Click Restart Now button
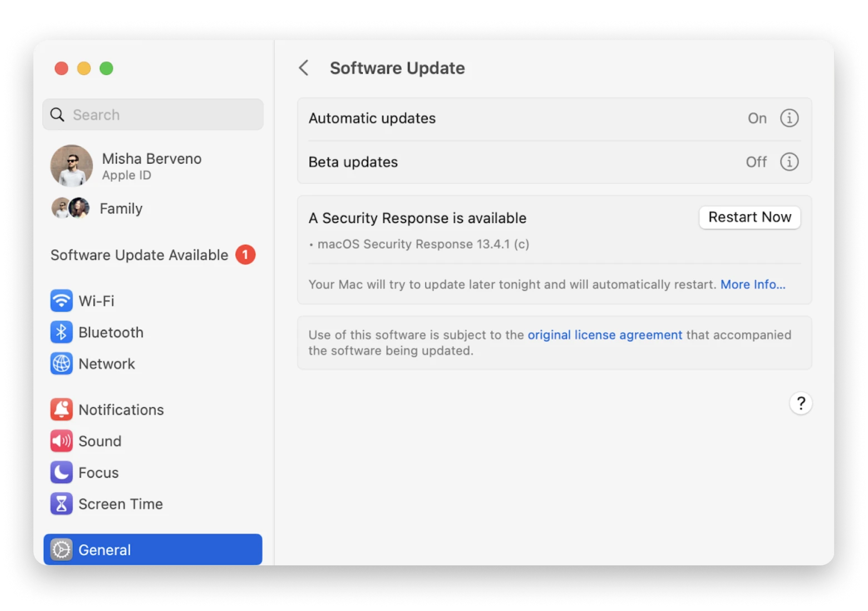 click(749, 217)
